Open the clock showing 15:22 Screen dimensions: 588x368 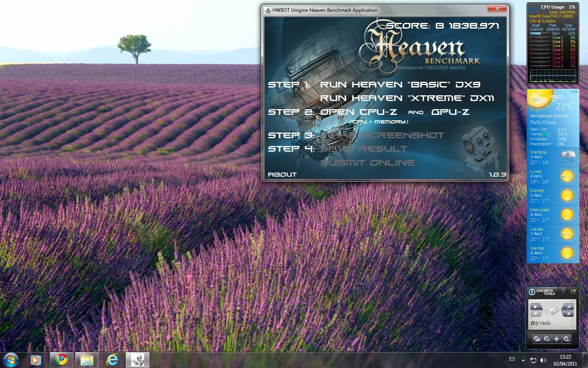[565, 360]
